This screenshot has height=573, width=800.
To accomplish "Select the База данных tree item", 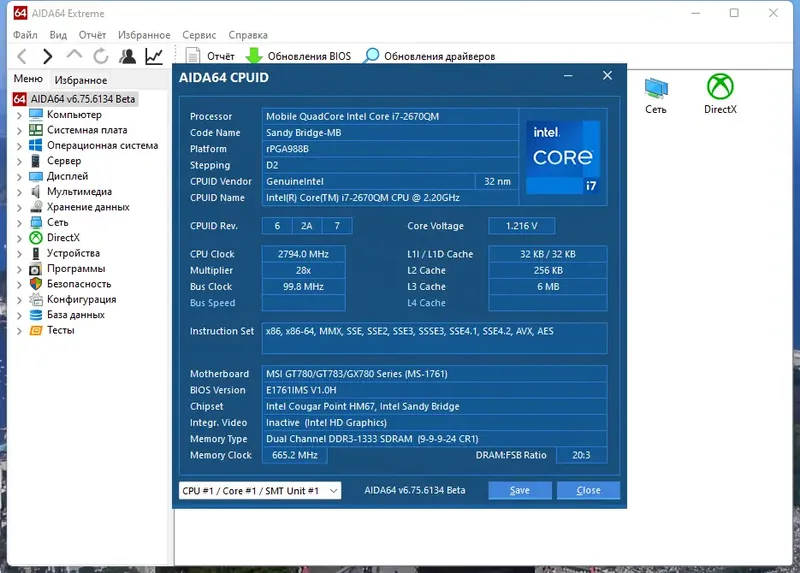I will [76, 314].
